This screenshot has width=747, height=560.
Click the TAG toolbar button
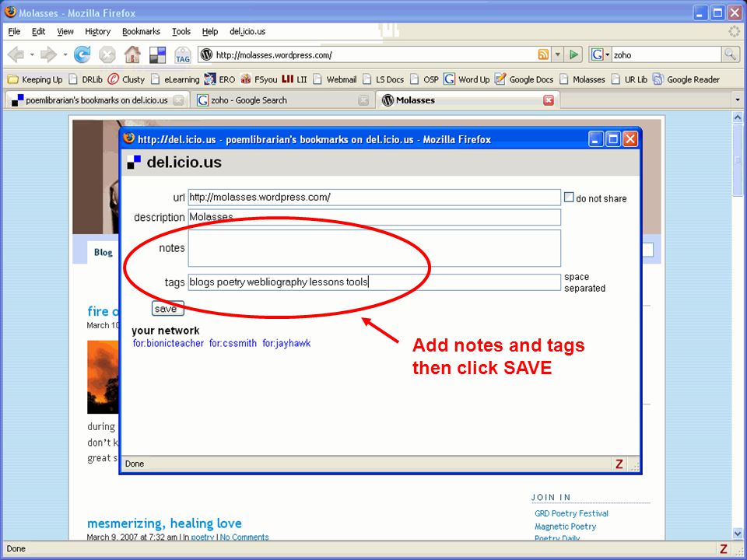click(x=182, y=55)
